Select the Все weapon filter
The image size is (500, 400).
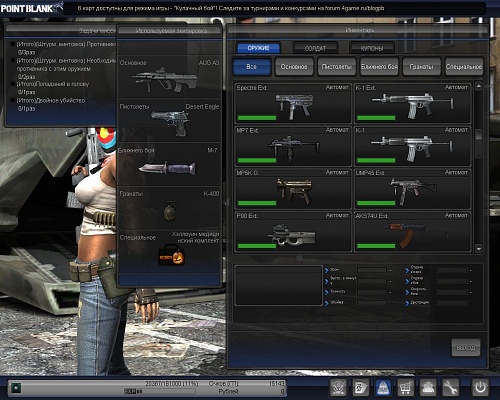tap(252, 66)
